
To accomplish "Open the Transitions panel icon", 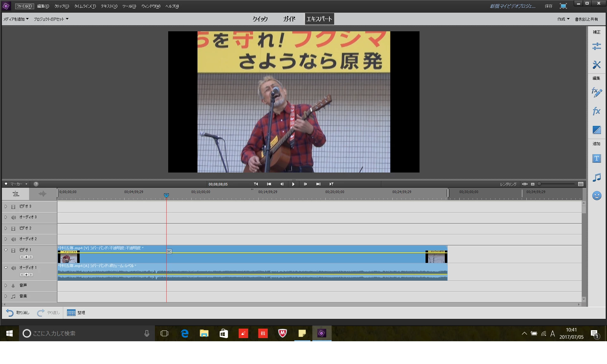I will (x=596, y=130).
